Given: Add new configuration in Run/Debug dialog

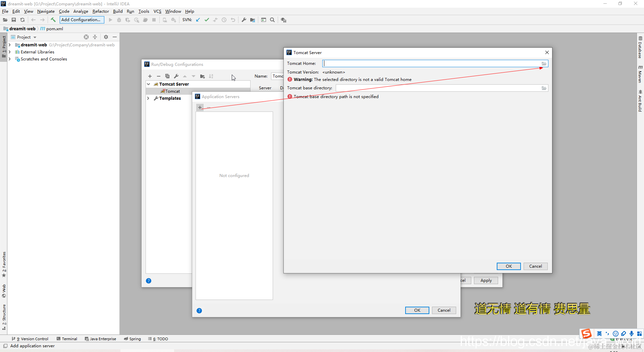Looking at the screenshot, I should (x=150, y=76).
